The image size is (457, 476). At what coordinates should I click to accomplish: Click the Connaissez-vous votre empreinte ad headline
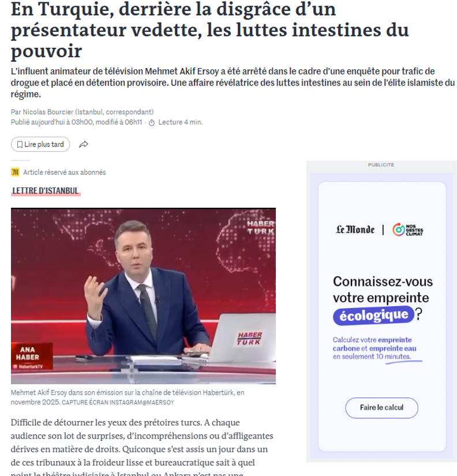pyautogui.click(x=383, y=298)
